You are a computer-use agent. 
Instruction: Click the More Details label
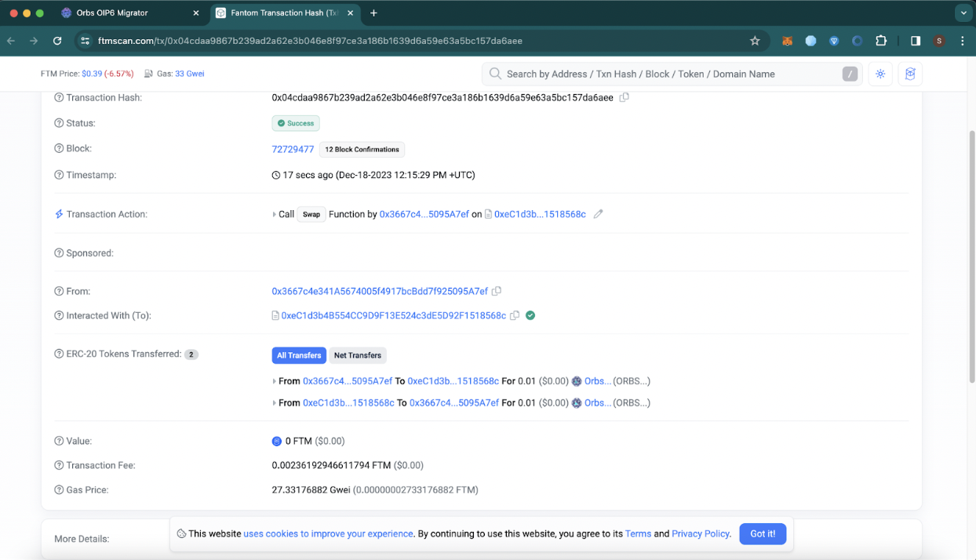tap(82, 539)
